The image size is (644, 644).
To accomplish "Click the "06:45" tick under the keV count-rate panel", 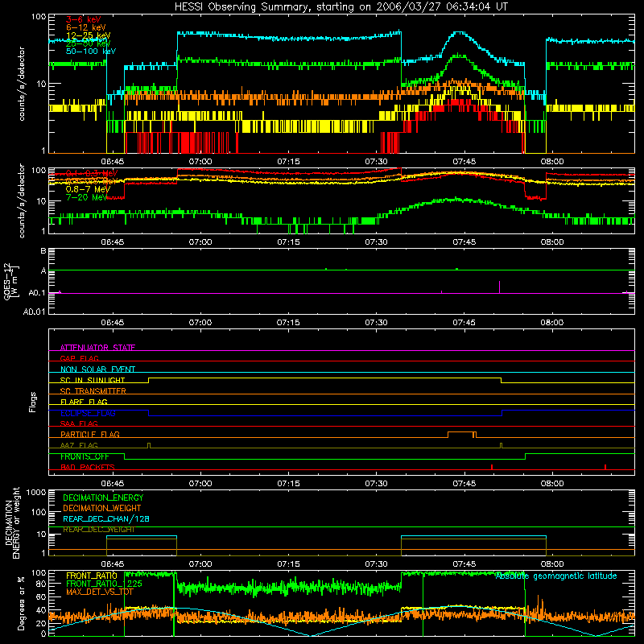I will click(113, 162).
